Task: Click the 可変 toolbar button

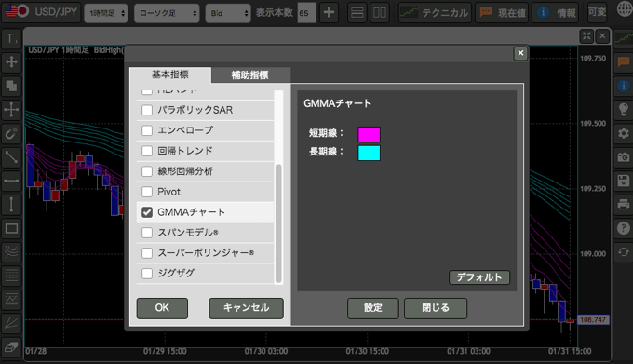Action: point(597,12)
